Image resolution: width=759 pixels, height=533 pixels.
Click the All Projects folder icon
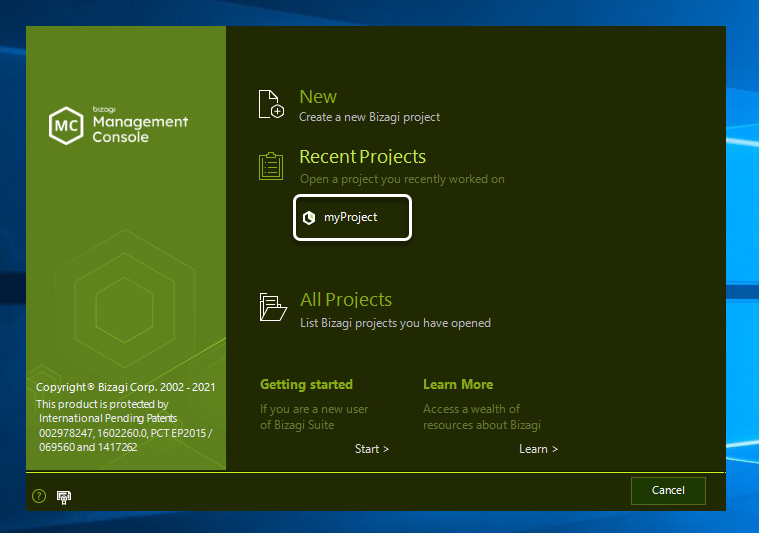click(273, 307)
